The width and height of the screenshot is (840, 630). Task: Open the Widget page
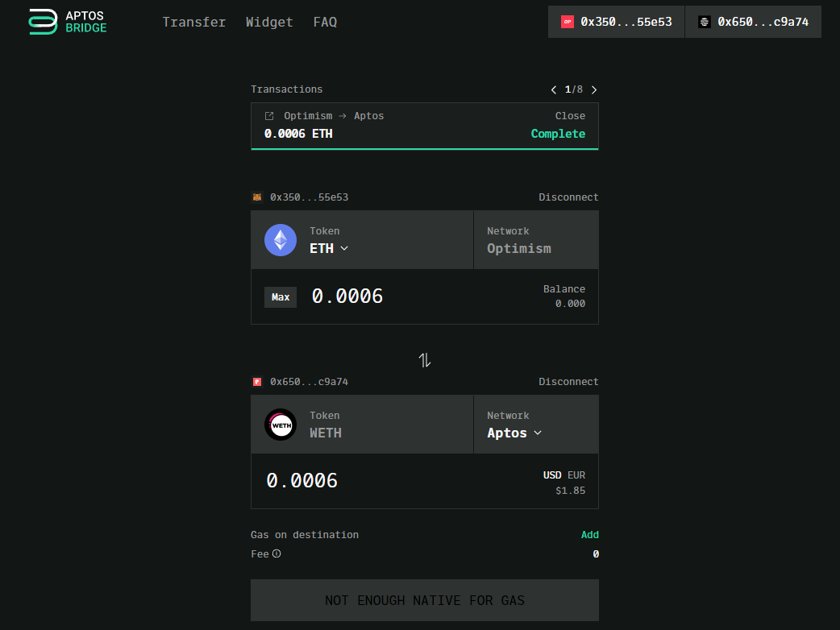[269, 22]
